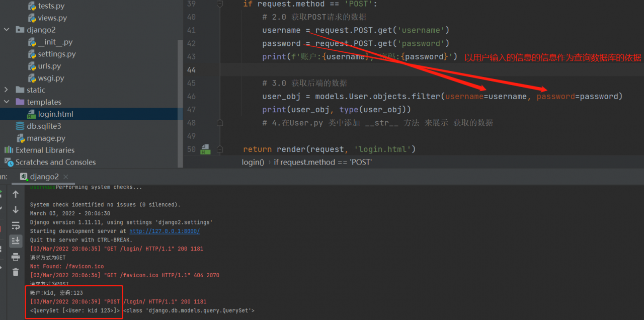644x320 pixels.
Task: Toggle scroll to end in console
Action: pyautogui.click(x=16, y=241)
